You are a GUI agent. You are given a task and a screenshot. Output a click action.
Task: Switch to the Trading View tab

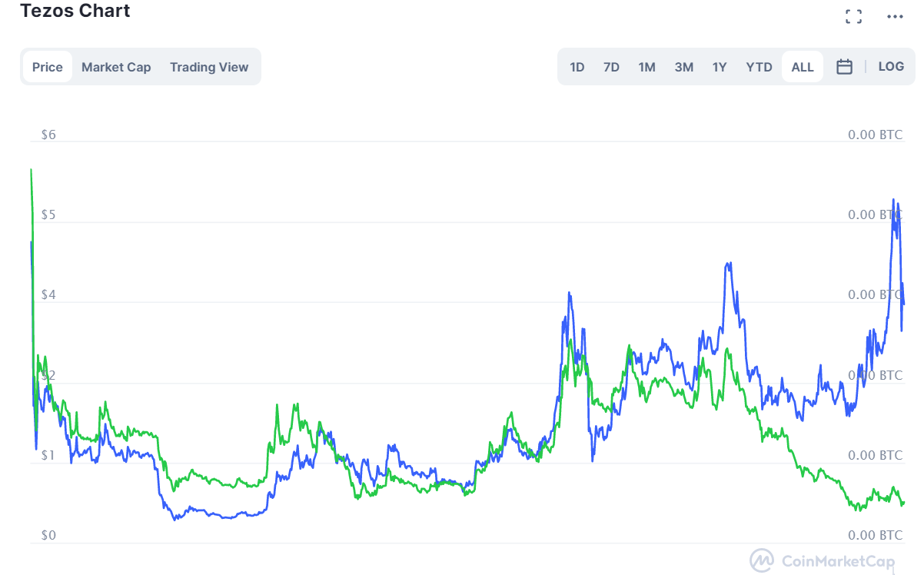[x=209, y=67]
